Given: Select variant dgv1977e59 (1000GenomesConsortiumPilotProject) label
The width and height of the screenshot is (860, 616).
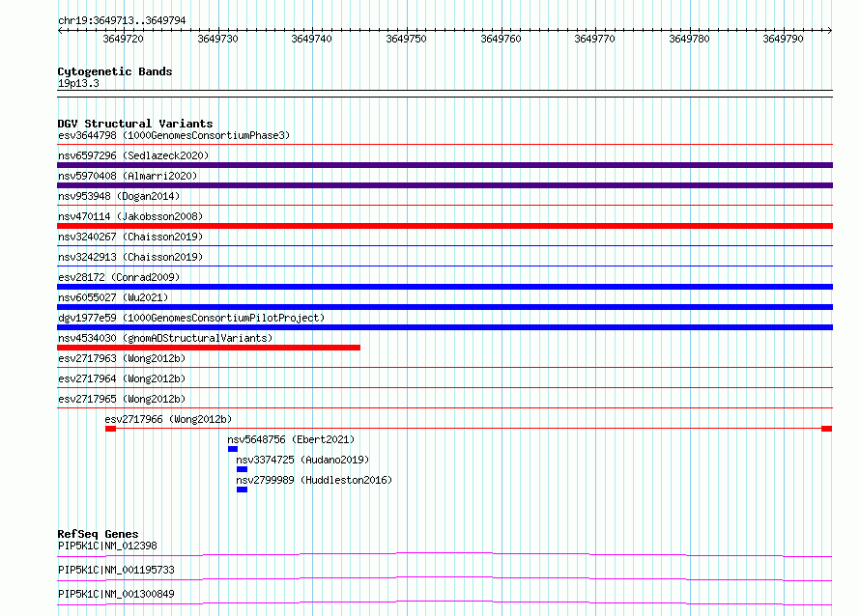Looking at the screenshot, I should pyautogui.click(x=191, y=318).
